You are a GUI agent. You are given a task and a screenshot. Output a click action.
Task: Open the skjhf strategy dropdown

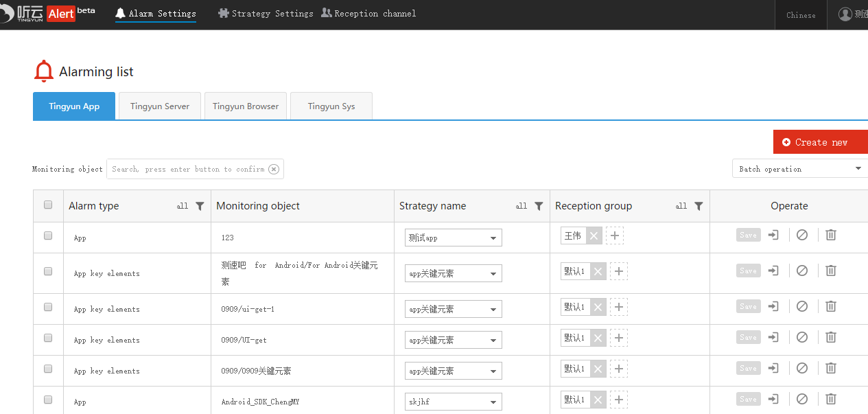point(453,402)
